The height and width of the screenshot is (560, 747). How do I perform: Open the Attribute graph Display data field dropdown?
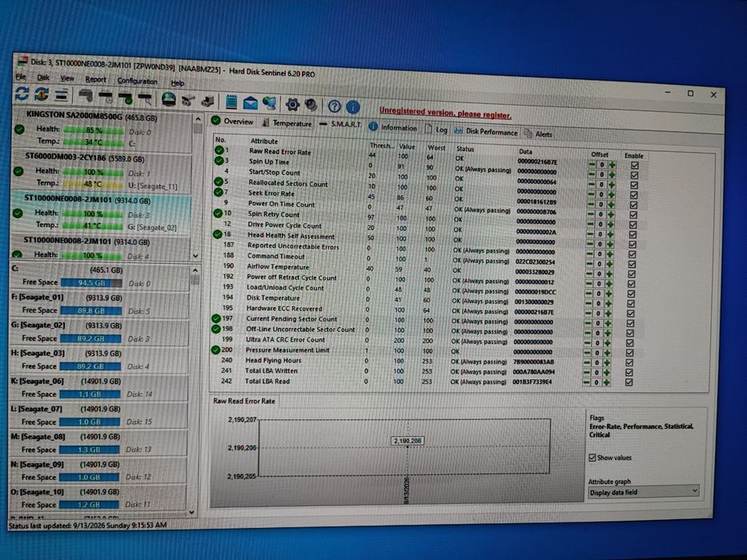pos(644,492)
